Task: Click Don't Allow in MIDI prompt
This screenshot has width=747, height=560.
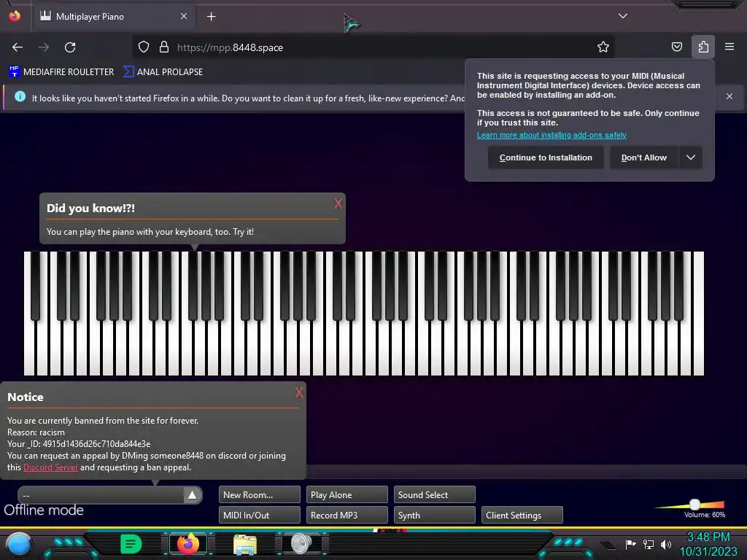Action: tap(644, 157)
